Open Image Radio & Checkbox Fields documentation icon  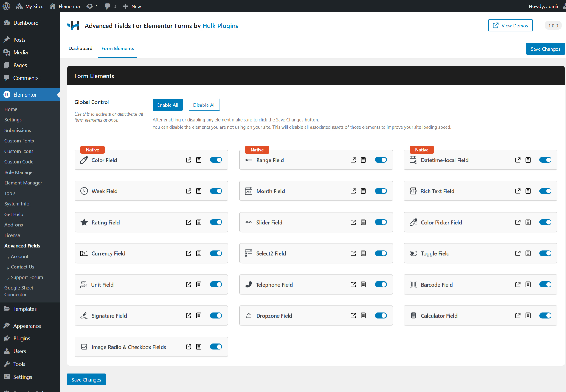coord(199,347)
